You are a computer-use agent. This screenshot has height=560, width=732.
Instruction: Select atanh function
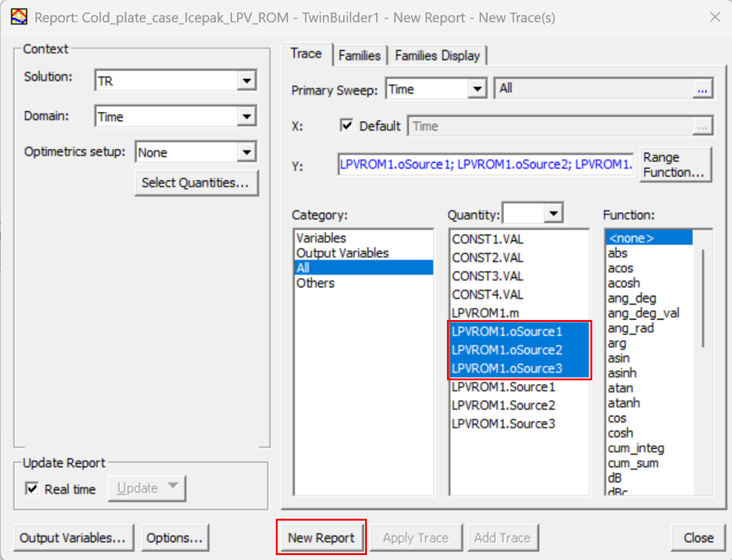click(x=650, y=402)
